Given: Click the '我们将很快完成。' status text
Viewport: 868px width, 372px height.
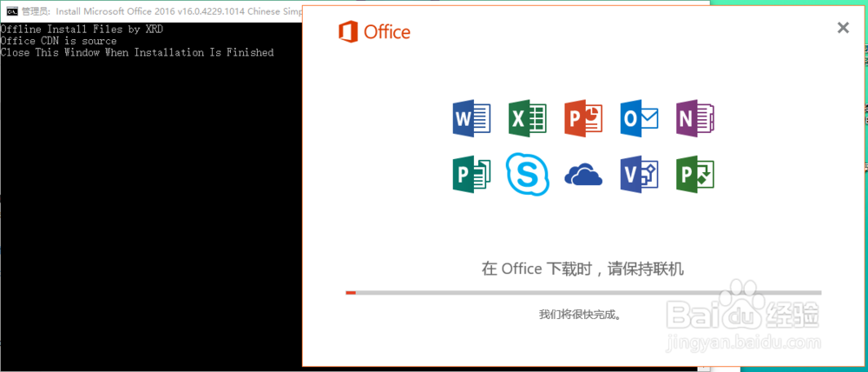Looking at the screenshot, I should point(580,315).
